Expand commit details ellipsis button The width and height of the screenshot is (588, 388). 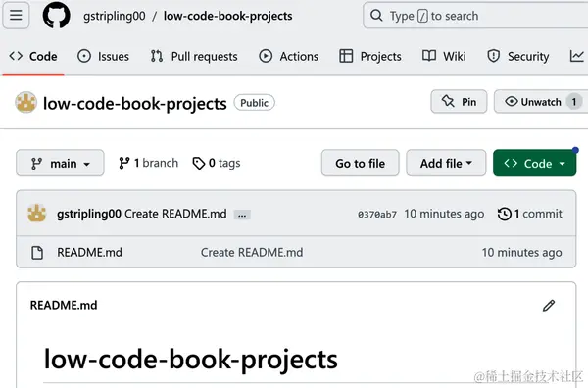[x=242, y=215]
